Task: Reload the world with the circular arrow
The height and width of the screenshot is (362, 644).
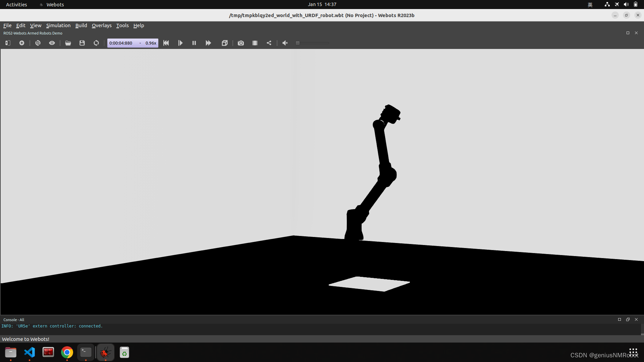Action: pos(96,43)
